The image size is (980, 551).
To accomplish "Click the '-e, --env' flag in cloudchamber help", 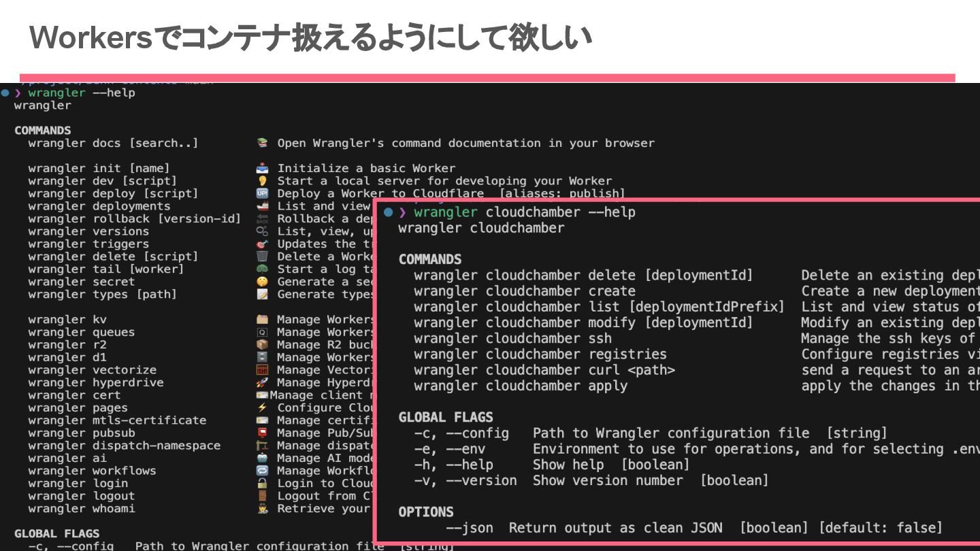I will click(x=449, y=449).
